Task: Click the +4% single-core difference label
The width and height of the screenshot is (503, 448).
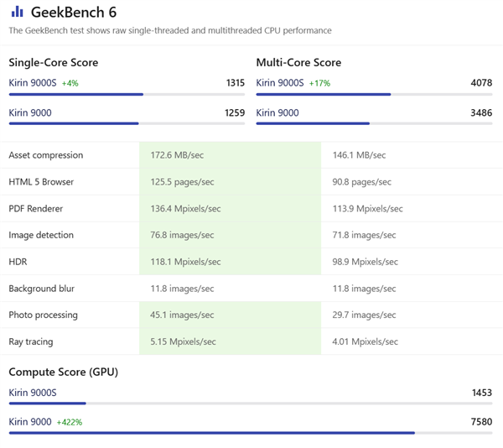Action: [70, 83]
